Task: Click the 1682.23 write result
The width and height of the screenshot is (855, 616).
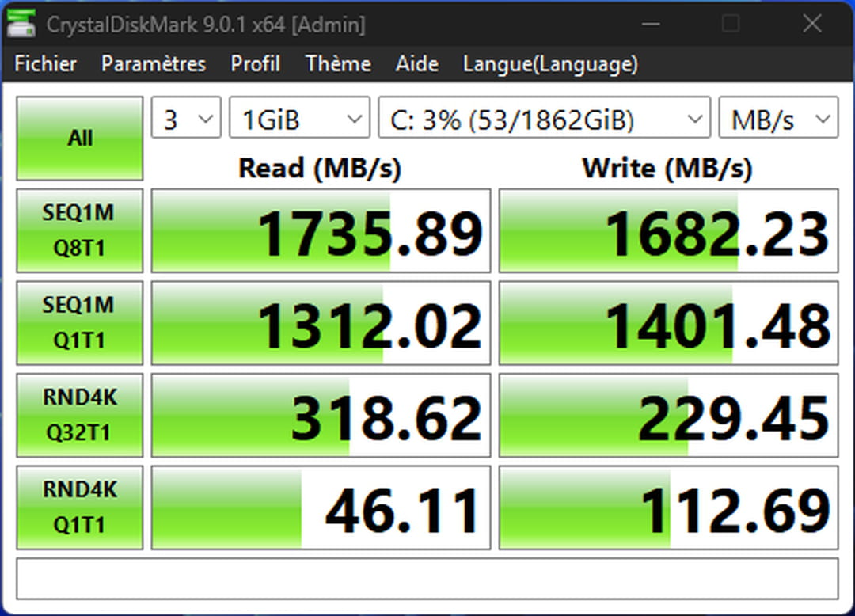Action: coord(668,230)
